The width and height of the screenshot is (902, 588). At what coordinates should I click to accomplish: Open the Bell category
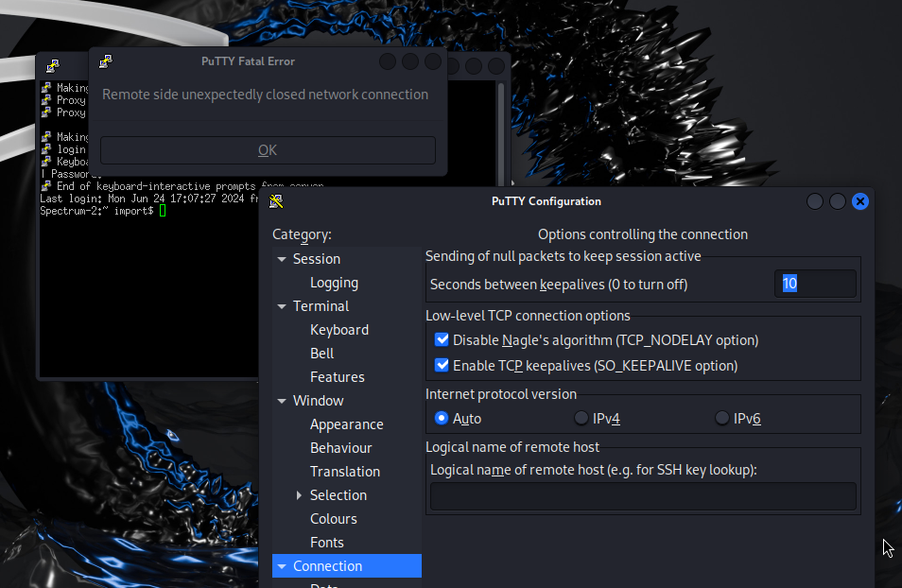[x=322, y=354]
